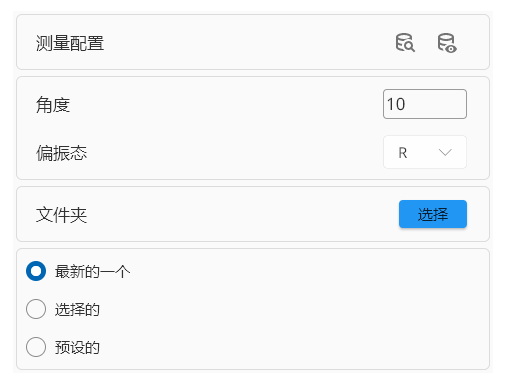Viewport: 506px width, 388px height.
Task: Open the database search icon
Action: coord(405,43)
